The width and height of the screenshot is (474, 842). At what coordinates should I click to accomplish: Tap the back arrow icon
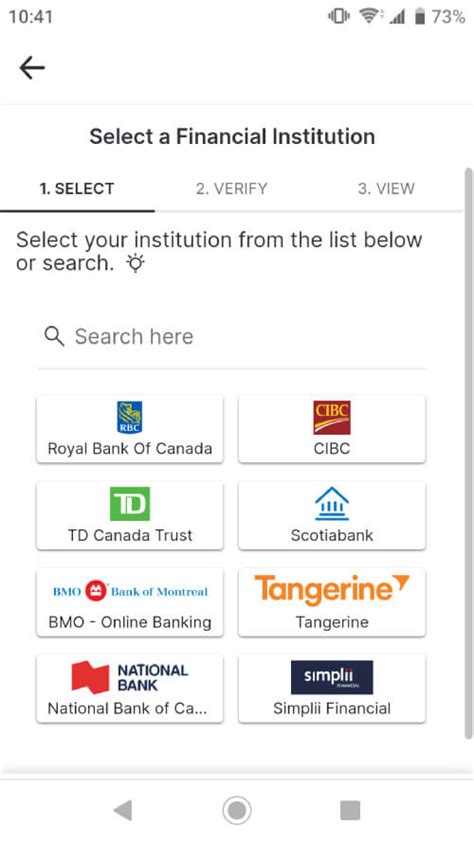[x=32, y=68]
